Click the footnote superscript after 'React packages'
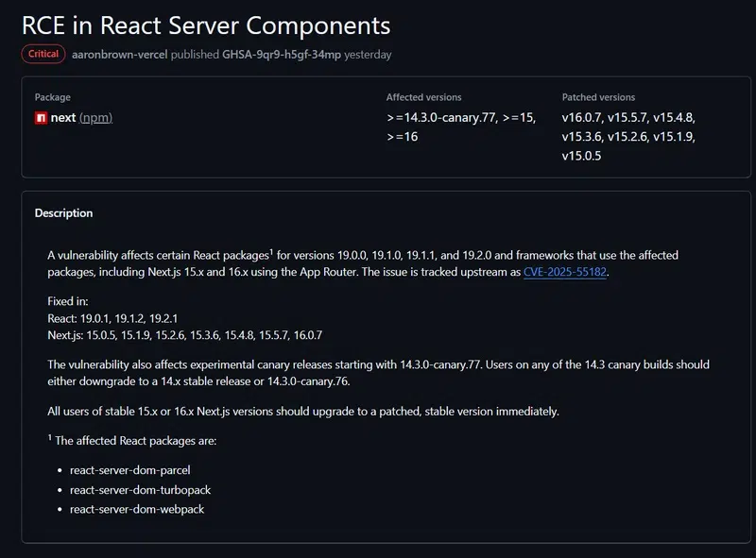 [270, 251]
